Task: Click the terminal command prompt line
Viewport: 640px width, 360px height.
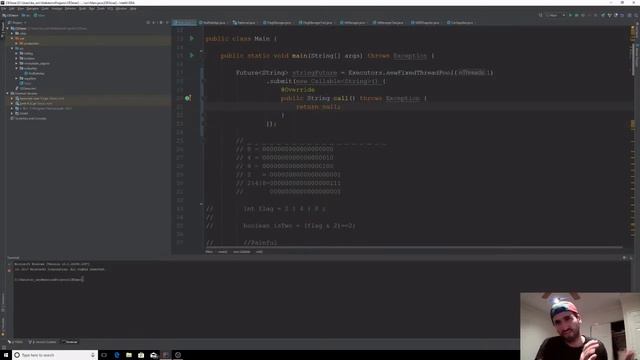Action: 49,280
